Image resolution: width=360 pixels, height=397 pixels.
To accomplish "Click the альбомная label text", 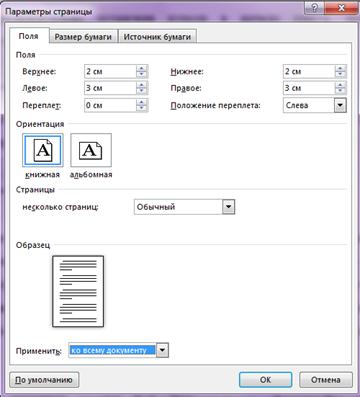I will pyautogui.click(x=91, y=175).
